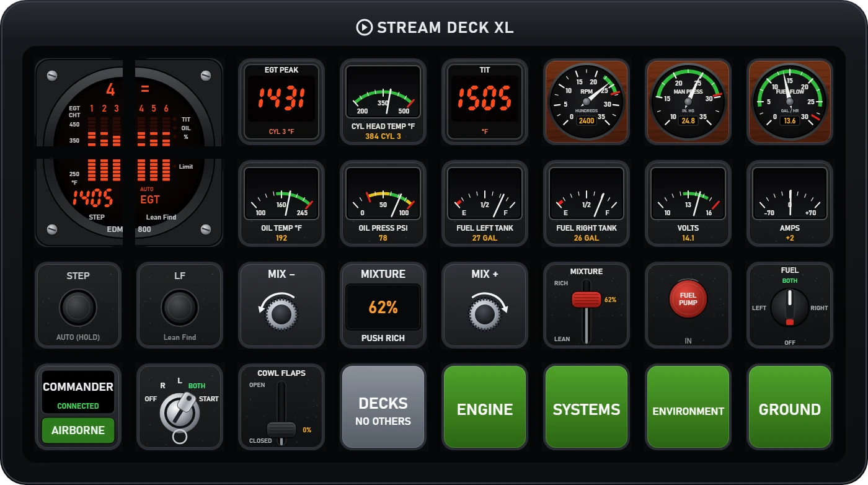The image size is (868, 485).
Task: Select the Cyl Head Temp gauge key
Action: (383, 102)
